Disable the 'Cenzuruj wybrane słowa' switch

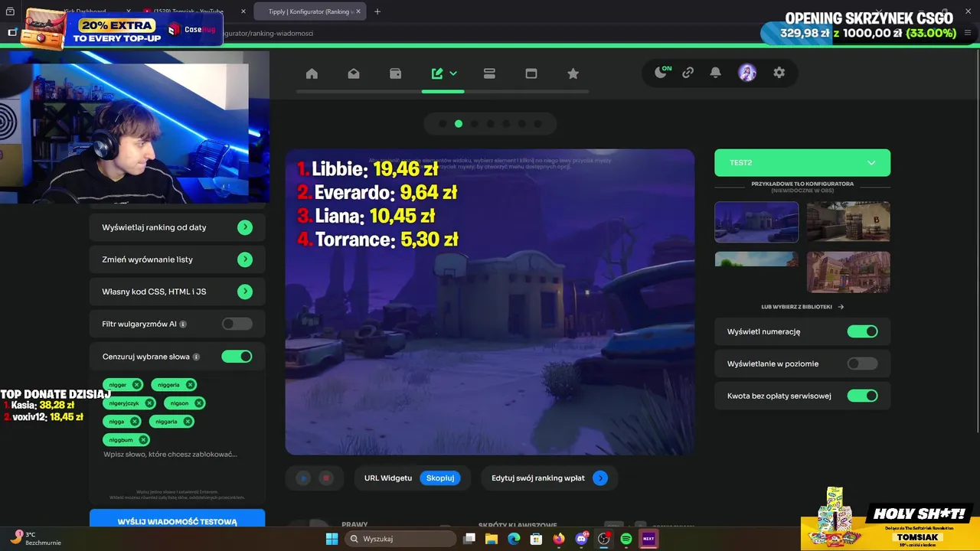click(237, 356)
